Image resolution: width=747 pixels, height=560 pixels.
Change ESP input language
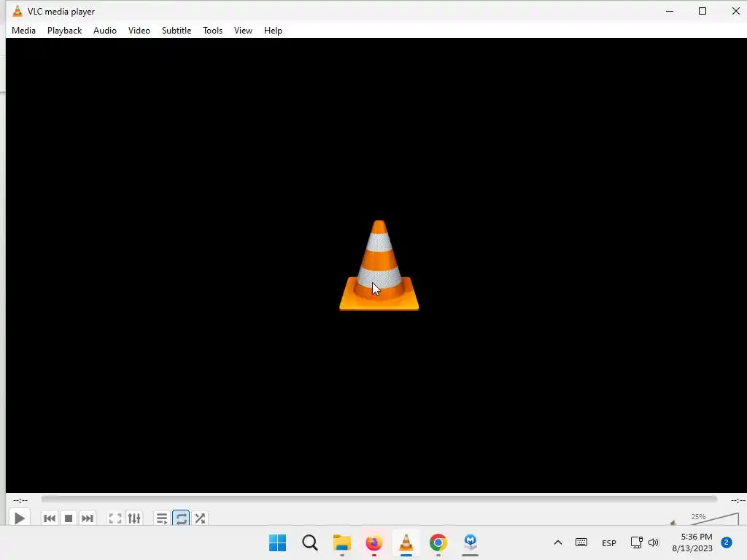pyautogui.click(x=609, y=542)
